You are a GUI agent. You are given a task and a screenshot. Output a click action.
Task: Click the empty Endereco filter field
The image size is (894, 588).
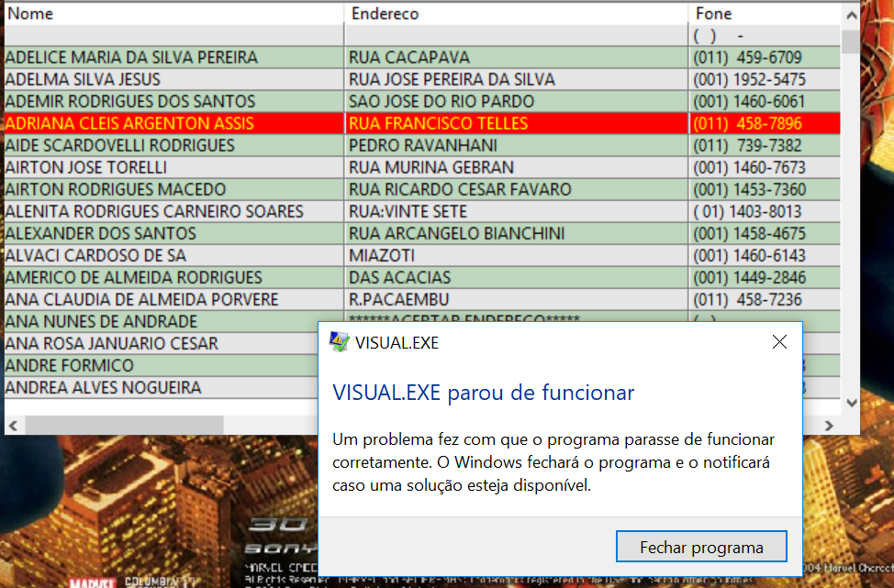tap(516, 36)
